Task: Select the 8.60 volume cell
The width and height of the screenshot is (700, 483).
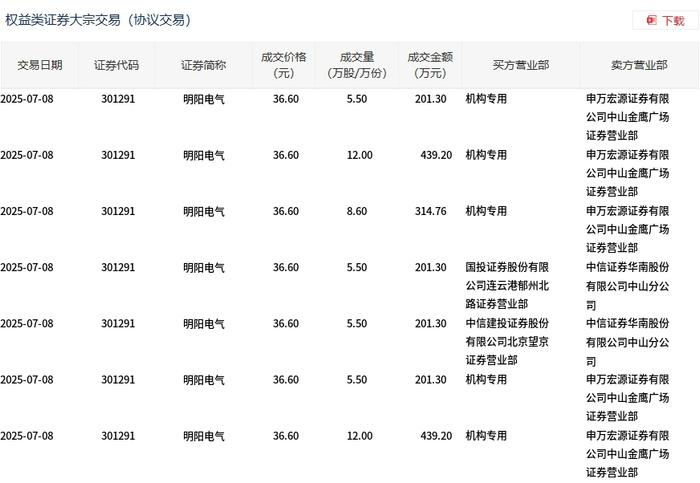Action: [x=357, y=211]
